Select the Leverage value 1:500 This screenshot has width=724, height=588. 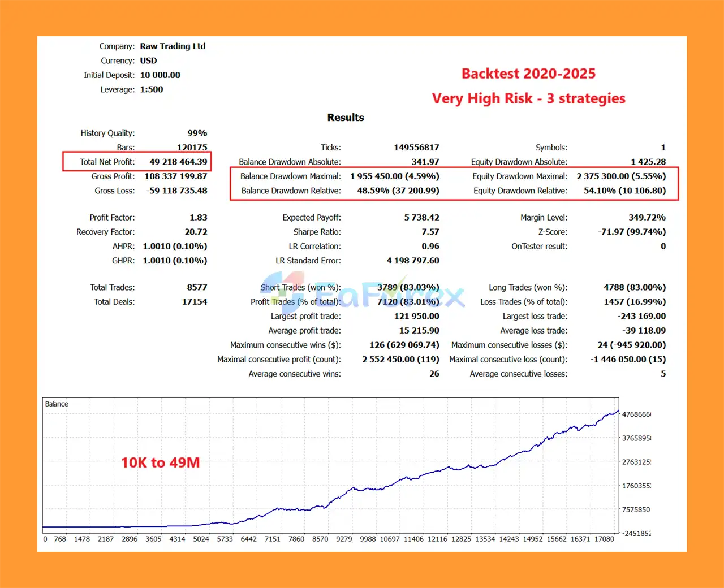[x=152, y=89]
